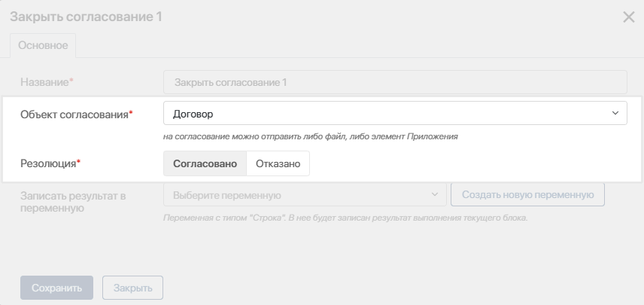The image size is (644, 305).
Task: Click the Записать результат в переменную label
Action: 73,202
